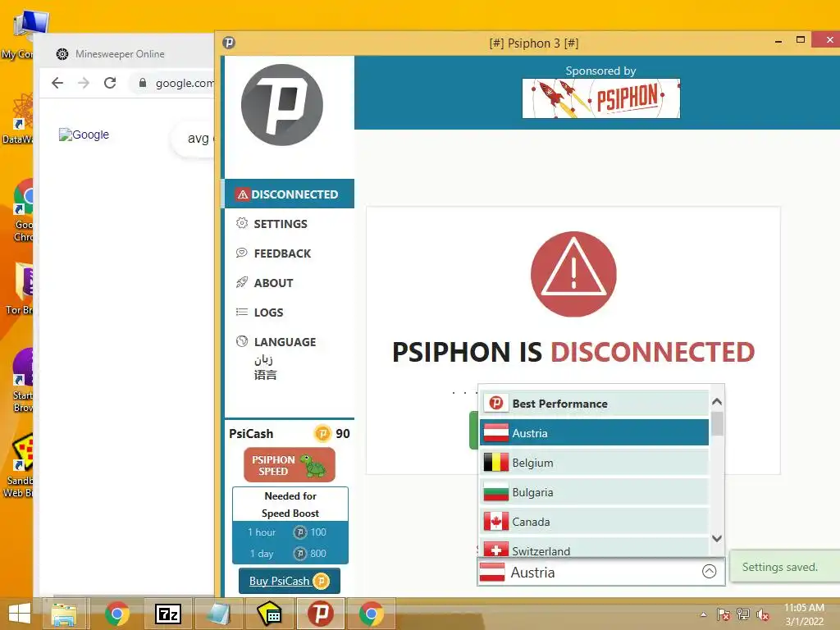Collapse the Austria region combo box

pyautogui.click(x=601, y=572)
